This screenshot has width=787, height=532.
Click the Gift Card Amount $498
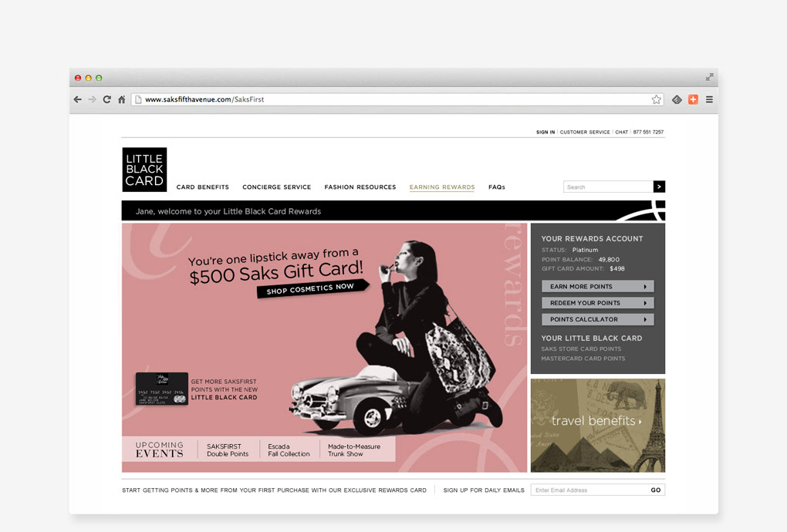616,268
